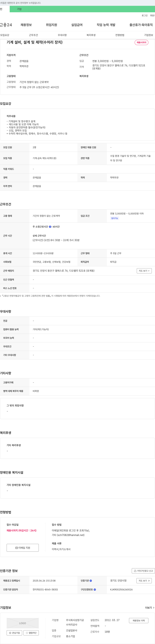The width and height of the screenshot is (155, 644).
Task: Click 병역 대체 복무자 채용 value 비희망
Action: 36,391
